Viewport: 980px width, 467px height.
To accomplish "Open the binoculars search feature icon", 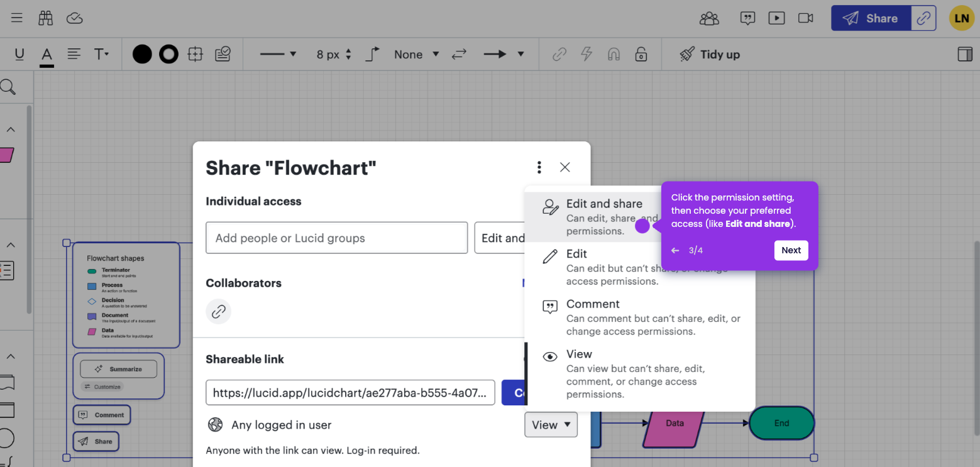I will (45, 18).
